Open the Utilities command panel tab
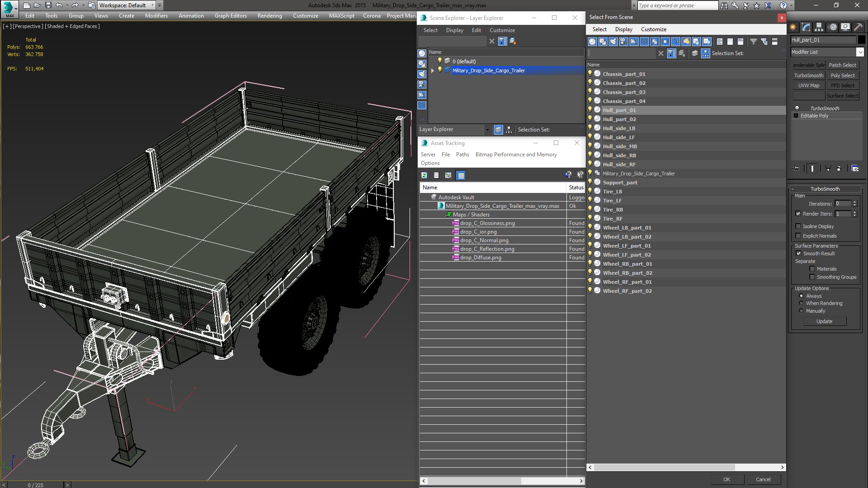Viewport: 868px width, 488px height. click(x=859, y=27)
